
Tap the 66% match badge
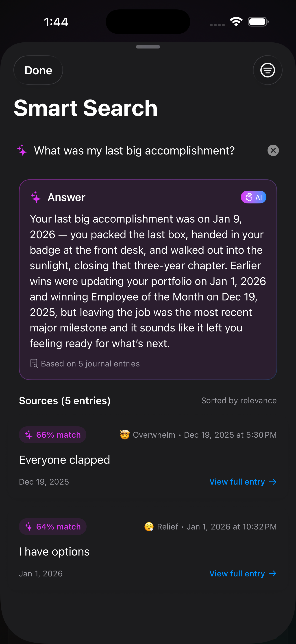[53, 435]
